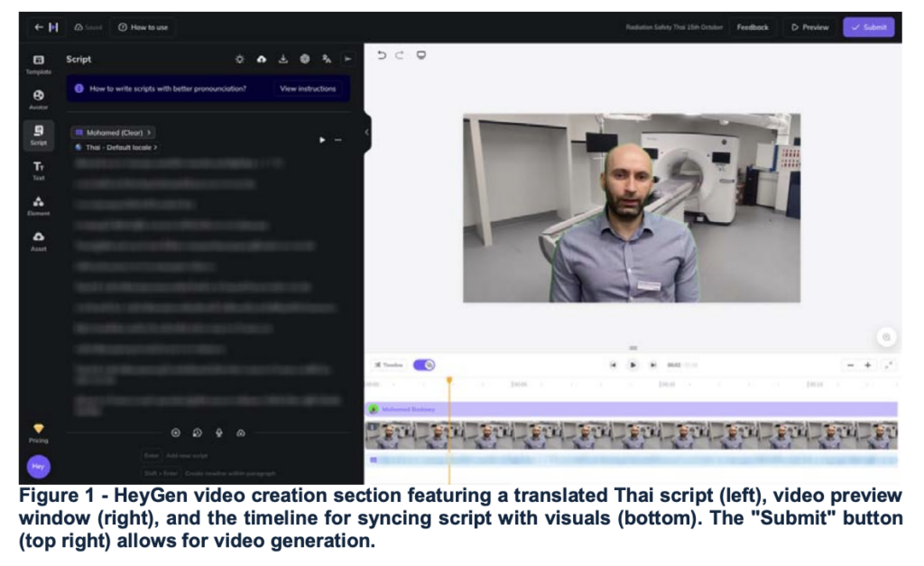Toggle the Timeline switch
Screen dimensions: 924x566
423,365
